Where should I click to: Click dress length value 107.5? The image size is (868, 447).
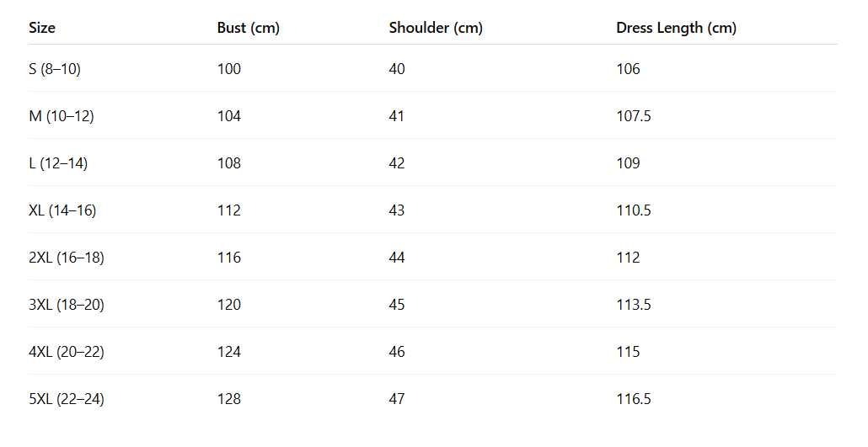point(634,116)
